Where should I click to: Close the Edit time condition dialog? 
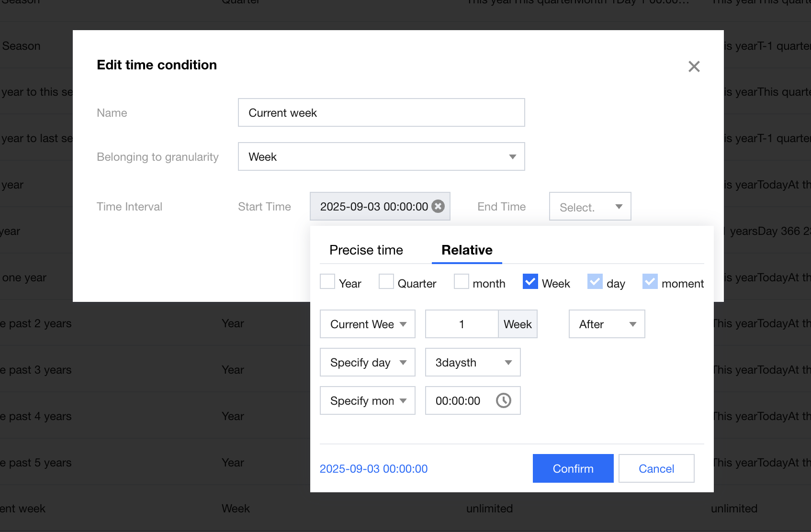tap(694, 66)
